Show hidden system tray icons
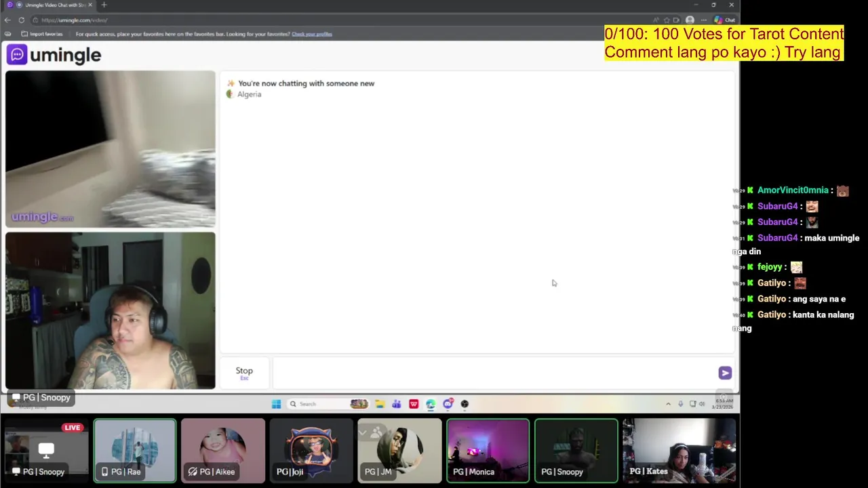868x488 pixels. (668, 404)
